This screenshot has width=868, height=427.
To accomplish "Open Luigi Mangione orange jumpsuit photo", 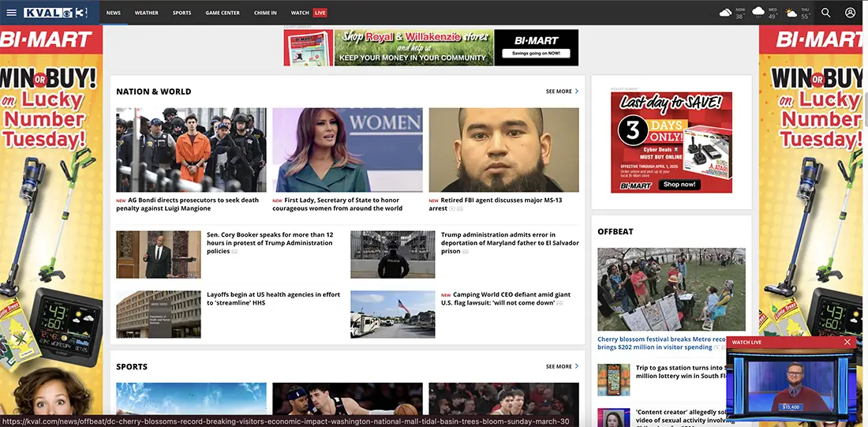I will 191,149.
